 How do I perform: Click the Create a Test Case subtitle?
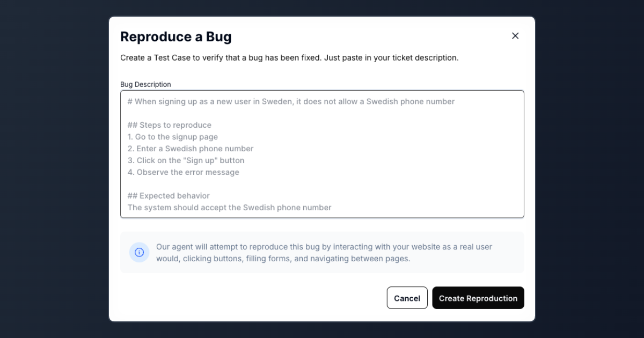coord(289,57)
